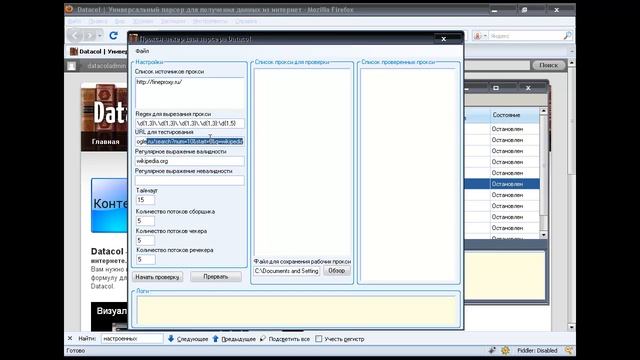Click the page scrollbar down arrow in Firefox

[571, 327]
